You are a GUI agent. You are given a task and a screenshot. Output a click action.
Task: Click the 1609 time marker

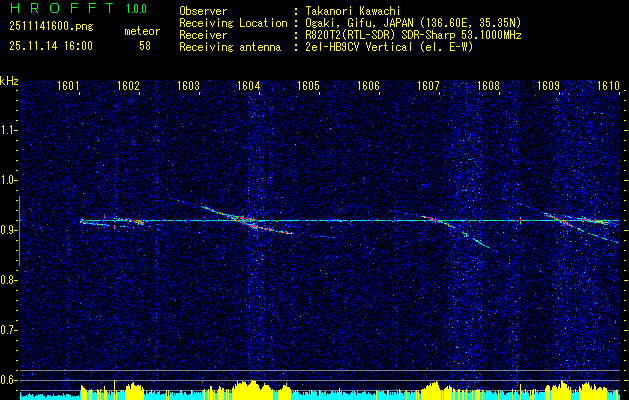548,86
